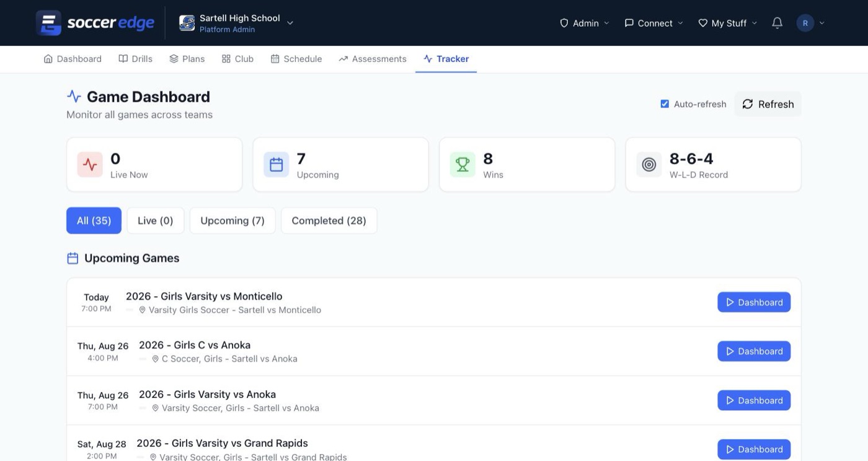Open the Club tab

pos(237,59)
